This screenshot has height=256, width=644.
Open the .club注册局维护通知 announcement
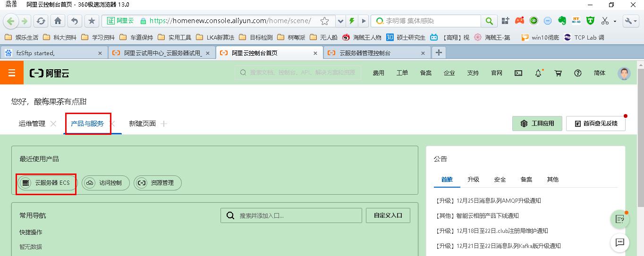coord(491,231)
